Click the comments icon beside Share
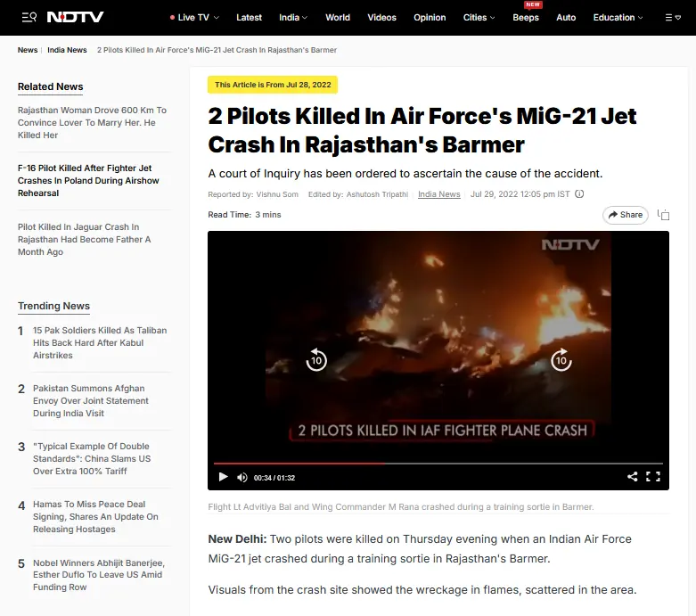Viewport: 696px width, 616px height. (664, 215)
